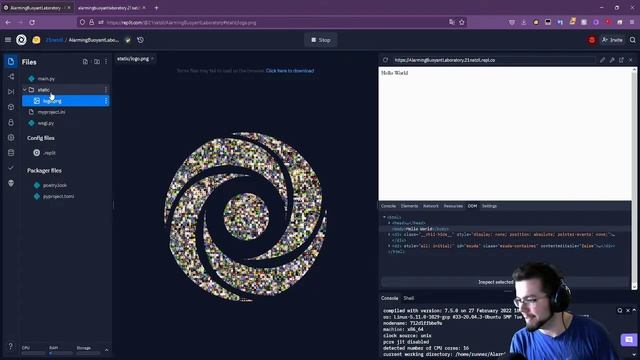The height and width of the screenshot is (360, 640).
Task: Collapse the html node in DOM tree
Action: pyautogui.click(x=384, y=217)
